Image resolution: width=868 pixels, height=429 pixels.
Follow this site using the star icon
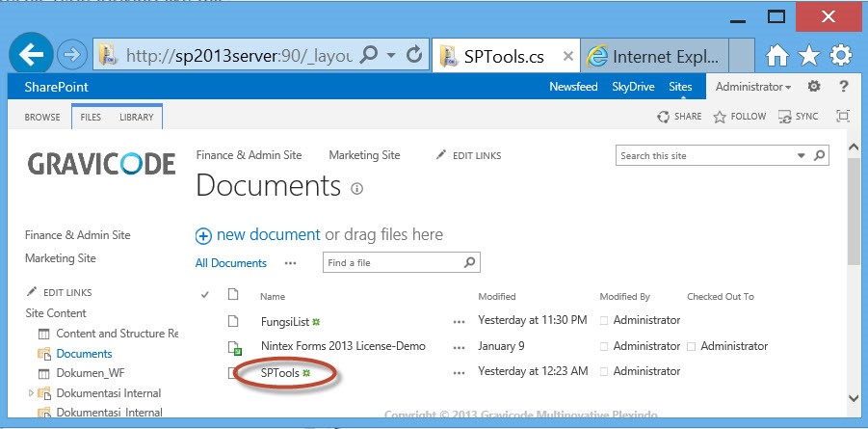pos(739,117)
